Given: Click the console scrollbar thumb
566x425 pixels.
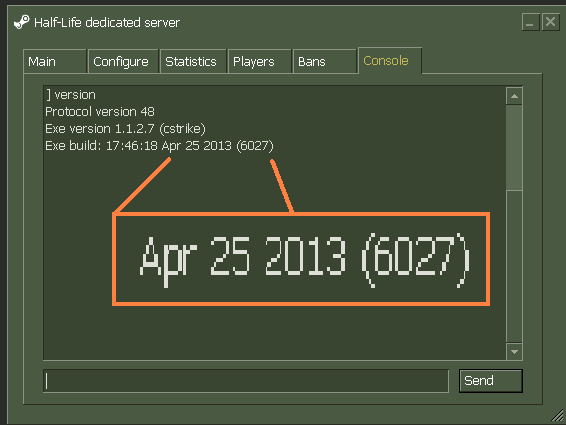Looking at the screenshot, I should point(514,147).
